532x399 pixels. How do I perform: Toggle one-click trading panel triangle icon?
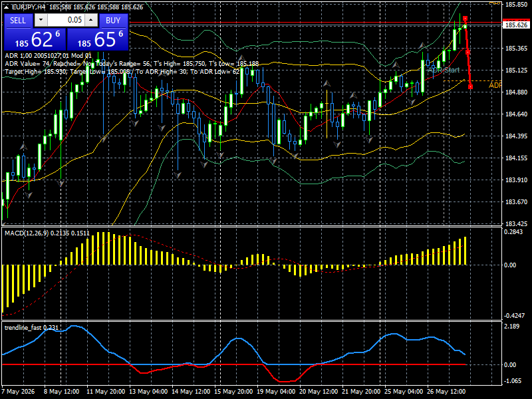(x=7, y=7)
